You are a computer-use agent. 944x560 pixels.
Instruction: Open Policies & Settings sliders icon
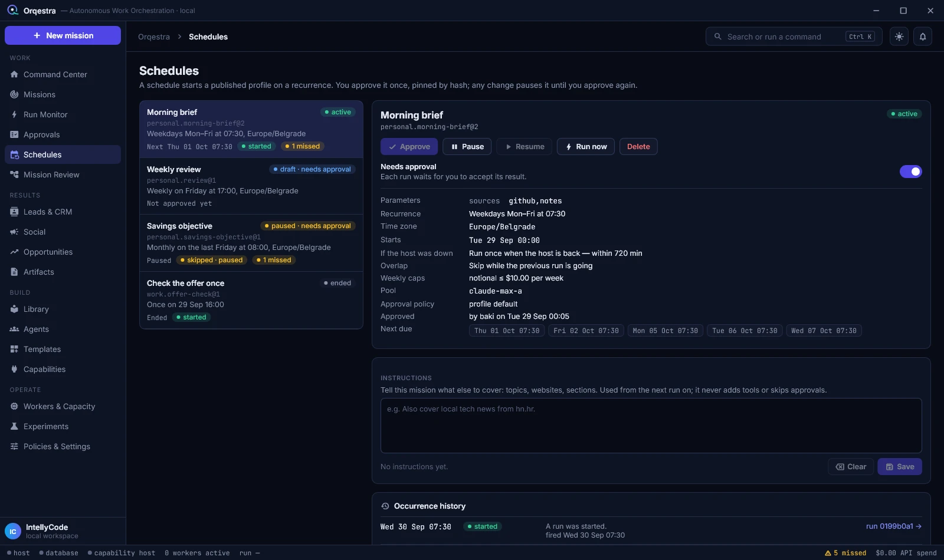pos(14,446)
